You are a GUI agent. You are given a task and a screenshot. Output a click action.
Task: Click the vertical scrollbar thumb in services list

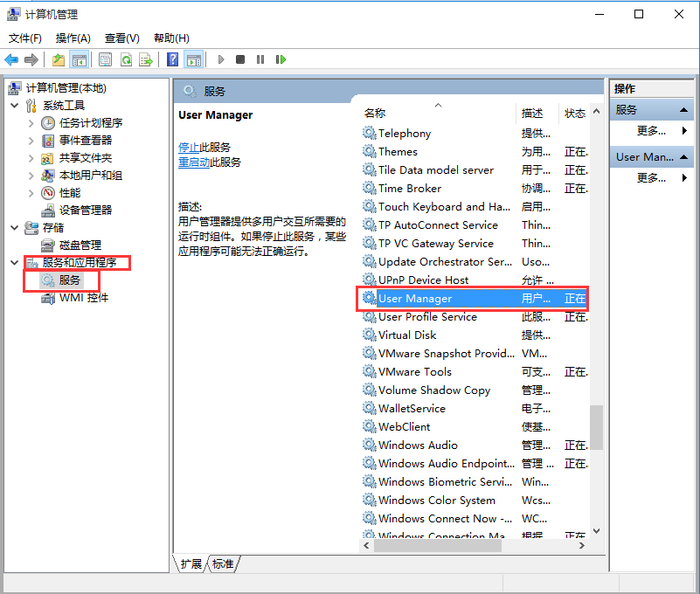click(x=596, y=427)
